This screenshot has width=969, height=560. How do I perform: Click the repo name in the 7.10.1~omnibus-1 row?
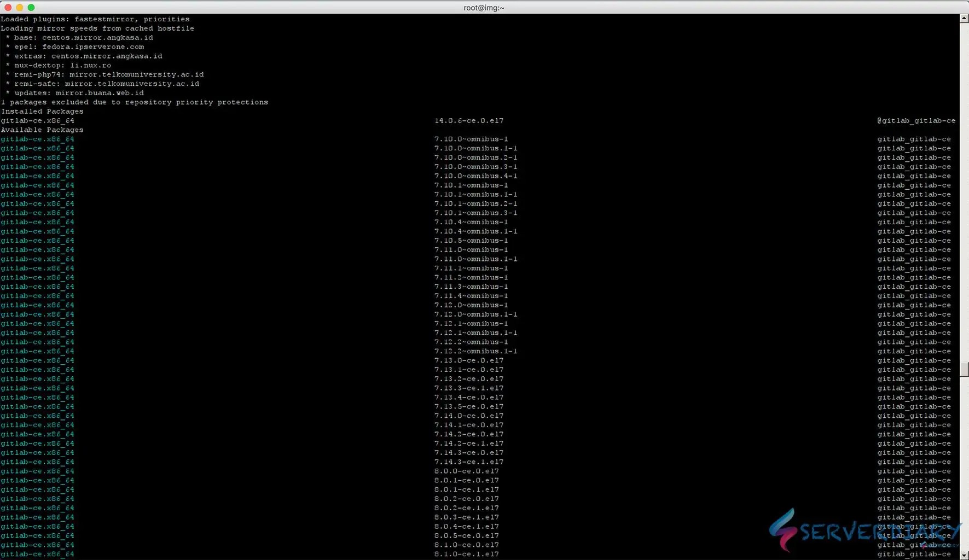(914, 185)
